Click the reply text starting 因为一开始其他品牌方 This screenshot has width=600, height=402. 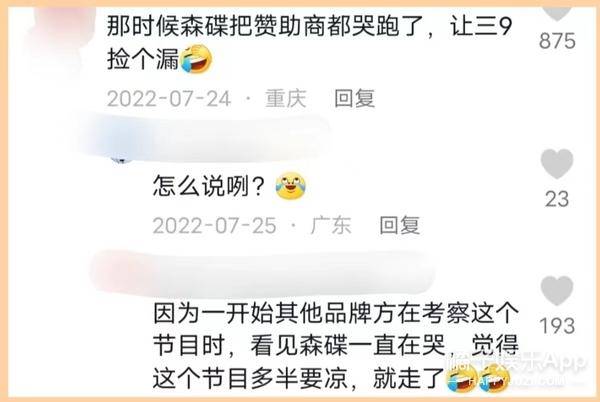tap(336, 346)
